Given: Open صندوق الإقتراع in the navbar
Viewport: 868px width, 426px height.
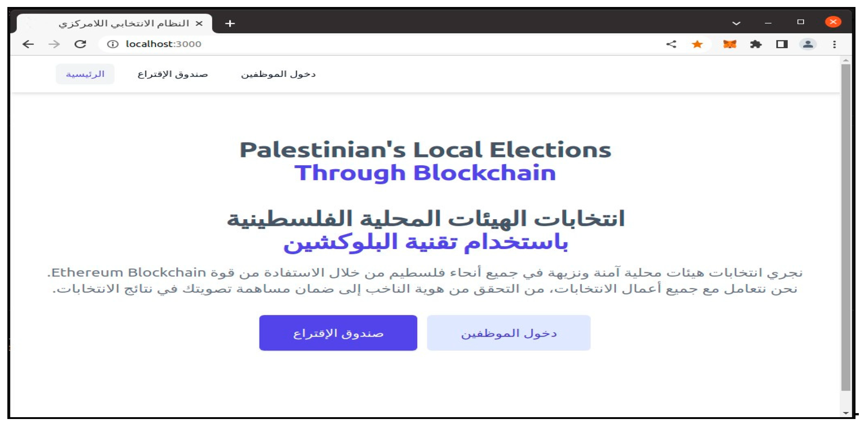Looking at the screenshot, I should tap(173, 74).
